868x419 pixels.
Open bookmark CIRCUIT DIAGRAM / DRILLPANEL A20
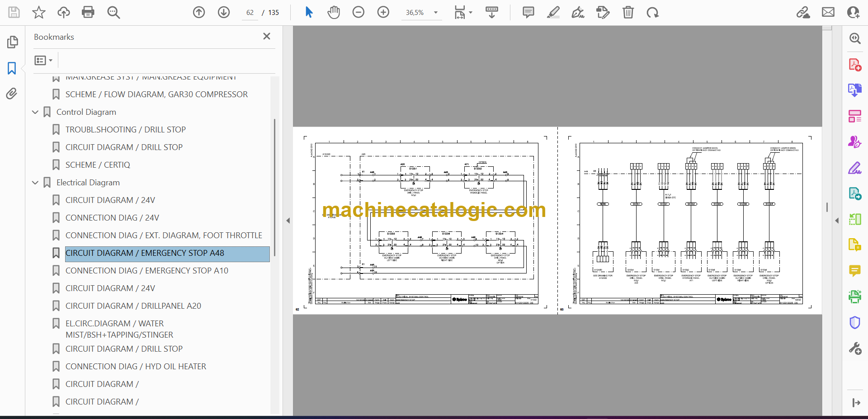133,306
